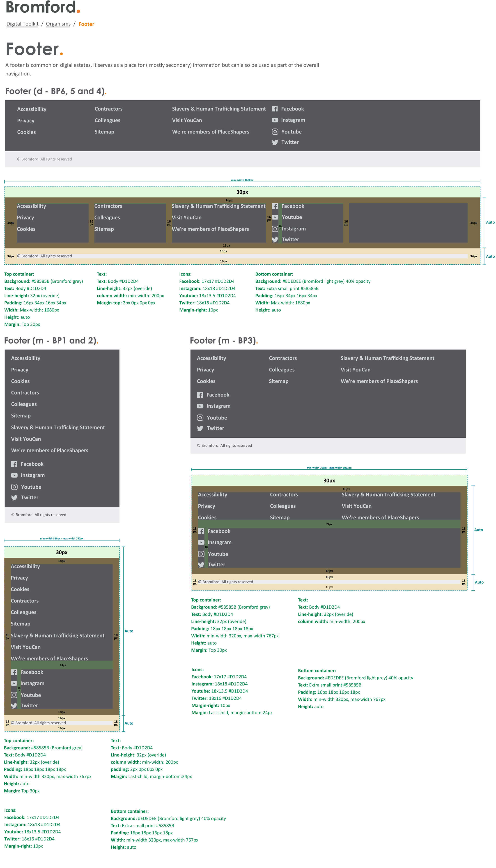Click the main "Footer." page title

coord(34,49)
